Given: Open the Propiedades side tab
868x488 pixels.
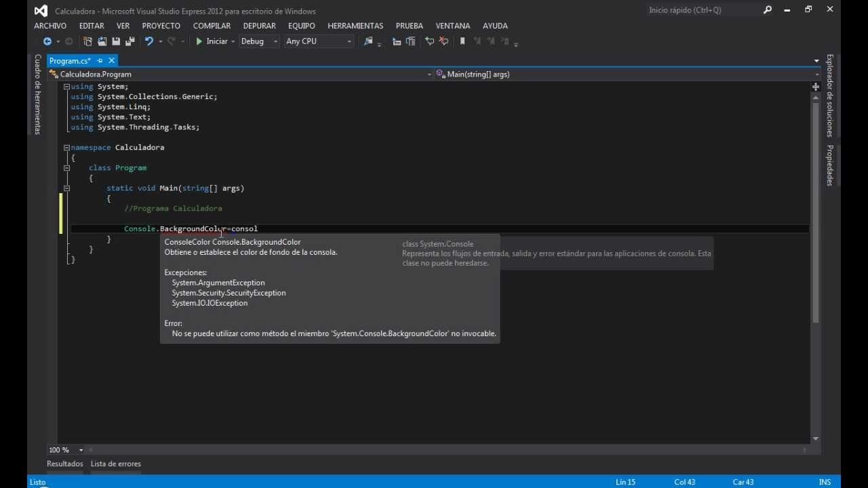Looking at the screenshot, I should pos(829,165).
